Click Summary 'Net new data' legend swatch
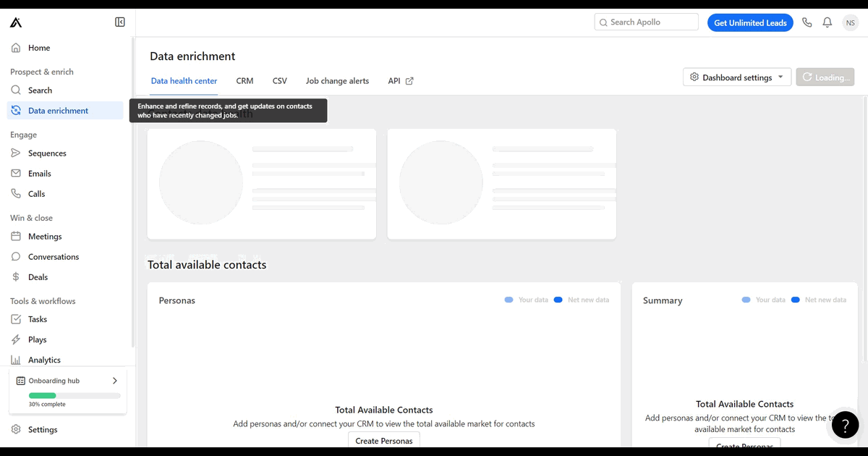Screen dimensions: 868x456 tap(796, 300)
